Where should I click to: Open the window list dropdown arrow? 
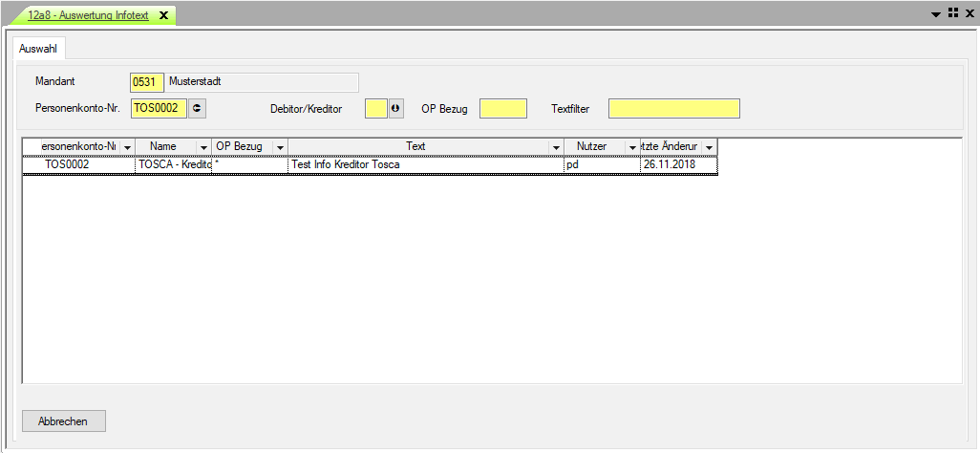[937, 15]
